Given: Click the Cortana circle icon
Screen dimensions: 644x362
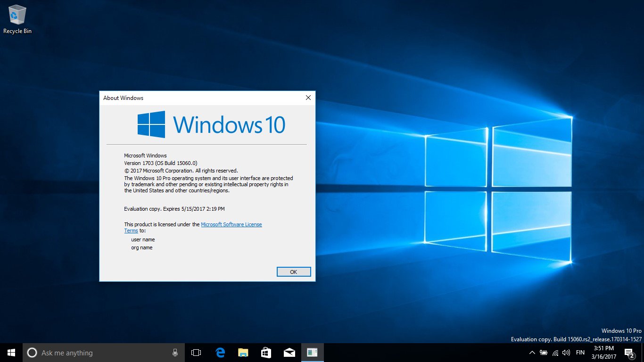Looking at the screenshot, I should pos(32,353).
